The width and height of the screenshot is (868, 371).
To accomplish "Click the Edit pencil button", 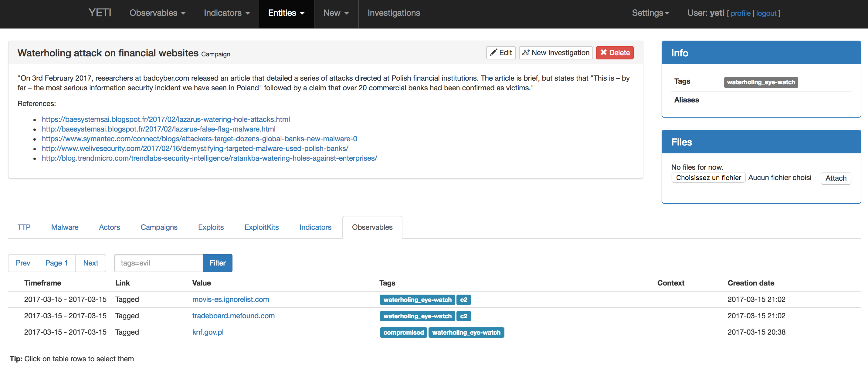I will pos(501,53).
